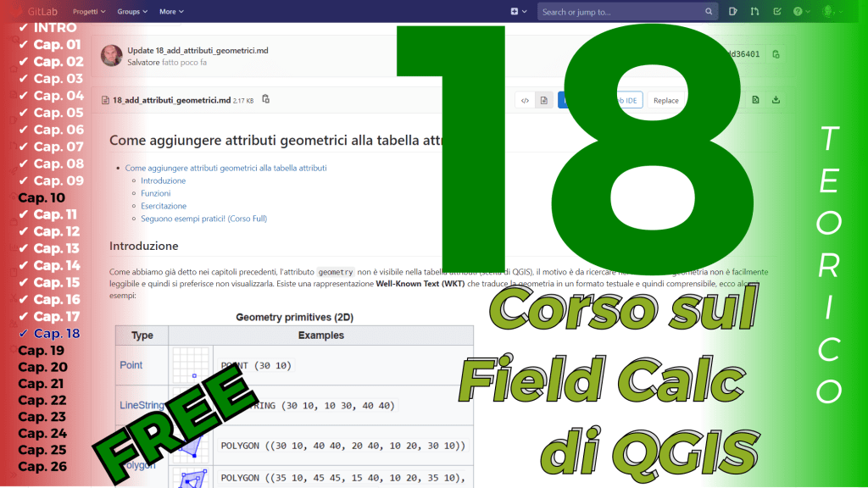Open the to-do list icon
The width and height of the screenshot is (868, 488).
(x=777, y=12)
